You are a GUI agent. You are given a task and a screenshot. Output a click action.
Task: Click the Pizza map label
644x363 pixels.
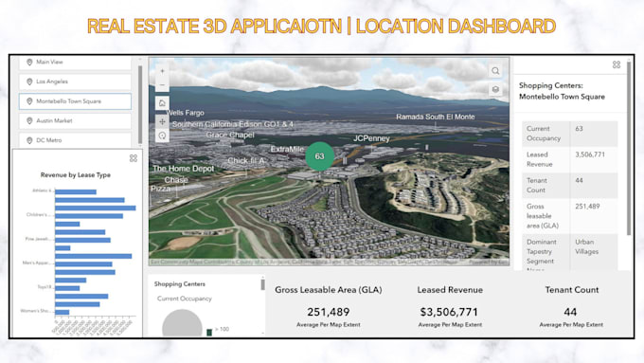[x=160, y=189]
